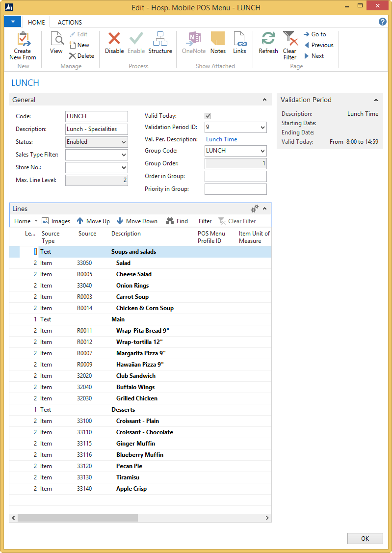Click the View icon in Manage group
The height and width of the screenshot is (553, 392).
[56, 39]
